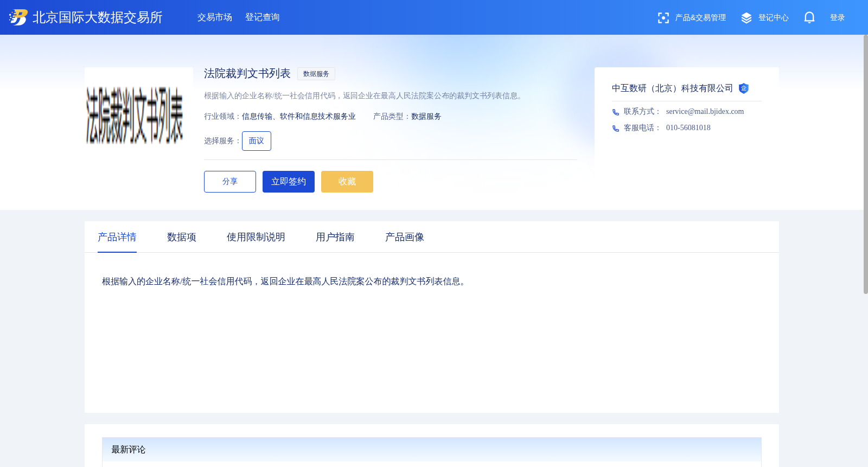868x467 pixels.
Task: Switch to the 产品详情 tab
Action: coord(117,237)
